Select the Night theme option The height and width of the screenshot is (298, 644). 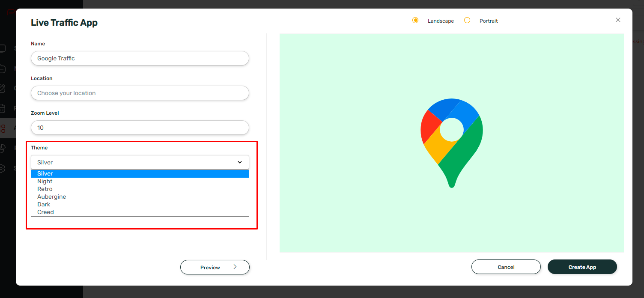click(x=140, y=181)
